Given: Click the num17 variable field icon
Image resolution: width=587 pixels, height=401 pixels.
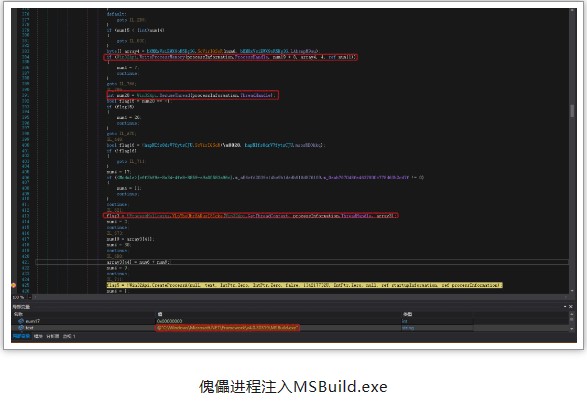Looking at the screenshot, I should click(x=21, y=321).
